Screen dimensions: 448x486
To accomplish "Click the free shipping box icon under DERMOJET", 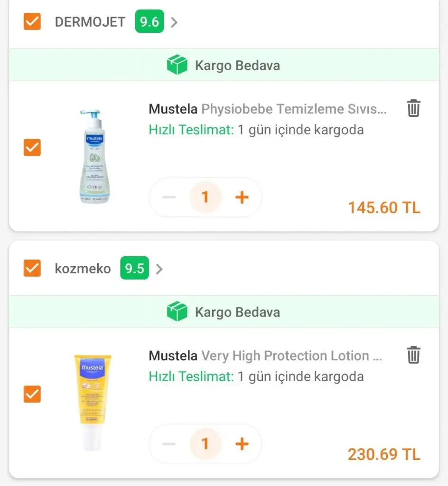I will pyautogui.click(x=177, y=65).
